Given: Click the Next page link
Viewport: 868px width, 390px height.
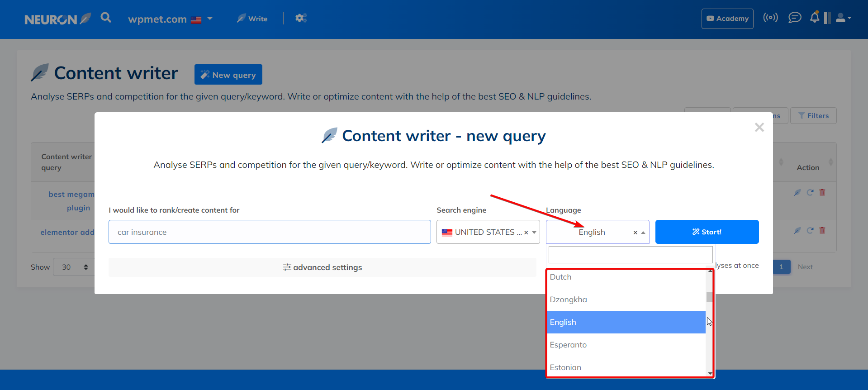Looking at the screenshot, I should [x=805, y=267].
